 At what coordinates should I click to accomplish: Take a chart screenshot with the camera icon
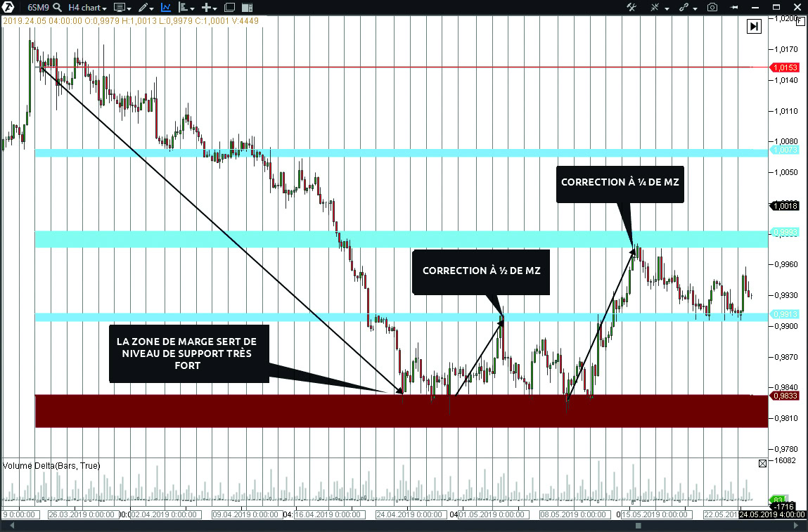click(712, 8)
